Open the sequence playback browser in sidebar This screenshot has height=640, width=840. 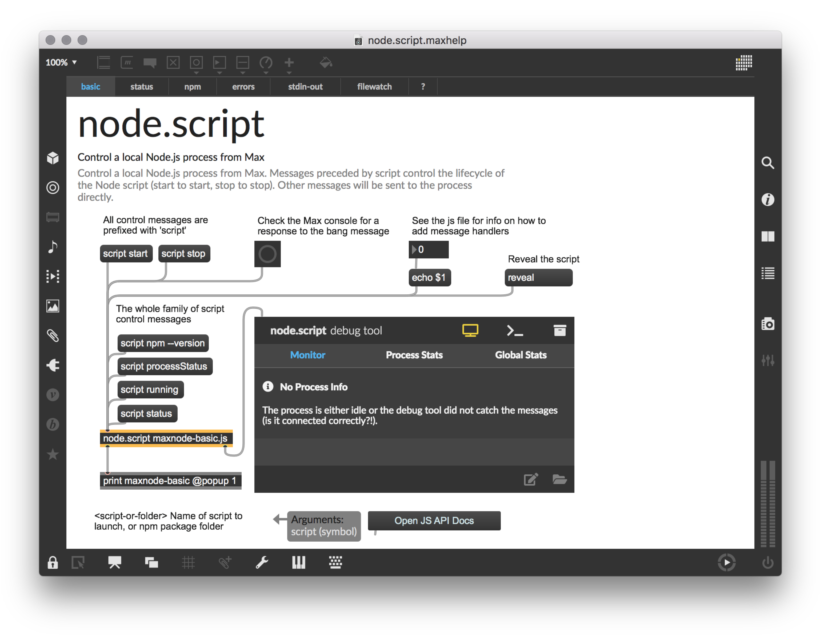tap(53, 276)
